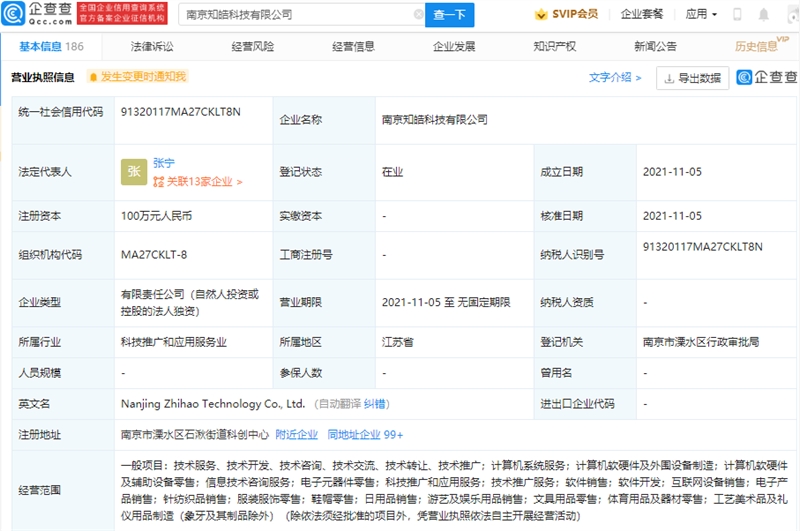Open the 文字介绍 link
This screenshot has width=800, height=531.
coord(615,78)
